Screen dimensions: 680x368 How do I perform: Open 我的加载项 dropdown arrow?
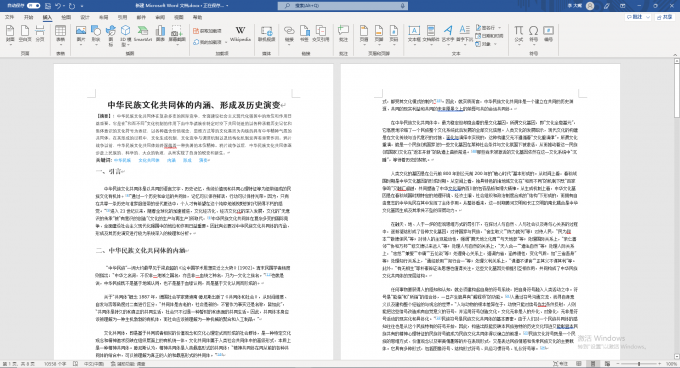tap(226, 42)
